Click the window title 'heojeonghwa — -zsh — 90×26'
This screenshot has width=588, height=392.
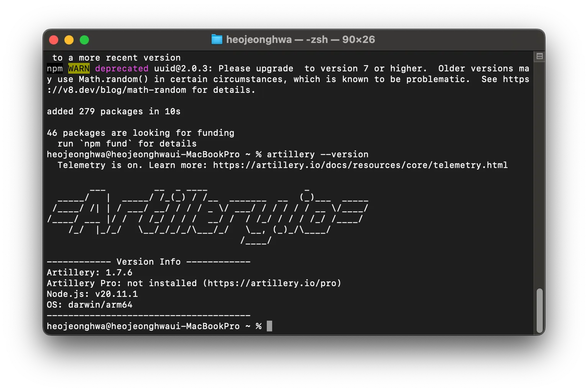click(x=301, y=40)
